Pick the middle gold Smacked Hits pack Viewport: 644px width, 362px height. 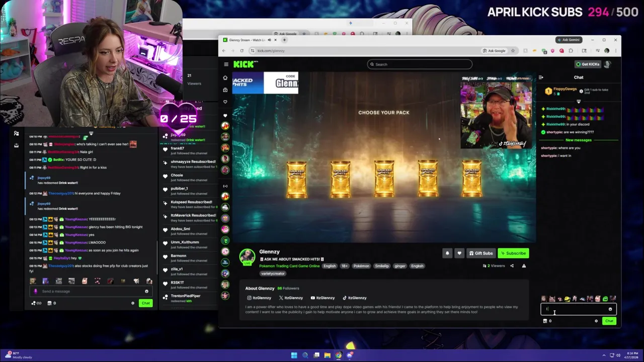coord(384,179)
